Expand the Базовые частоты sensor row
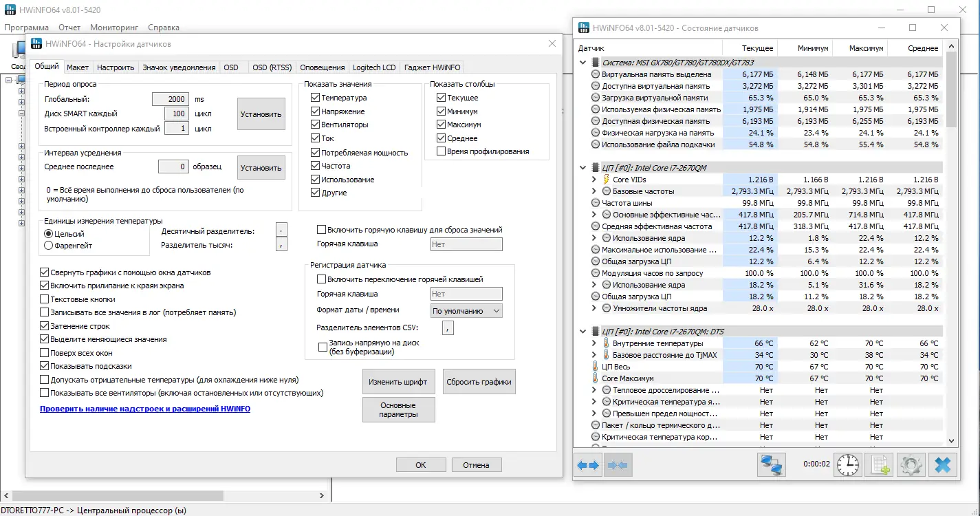980x516 pixels. 594,191
